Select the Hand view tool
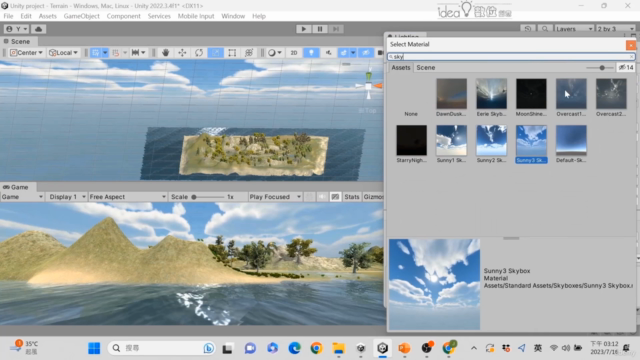The image size is (640, 360). [165, 53]
